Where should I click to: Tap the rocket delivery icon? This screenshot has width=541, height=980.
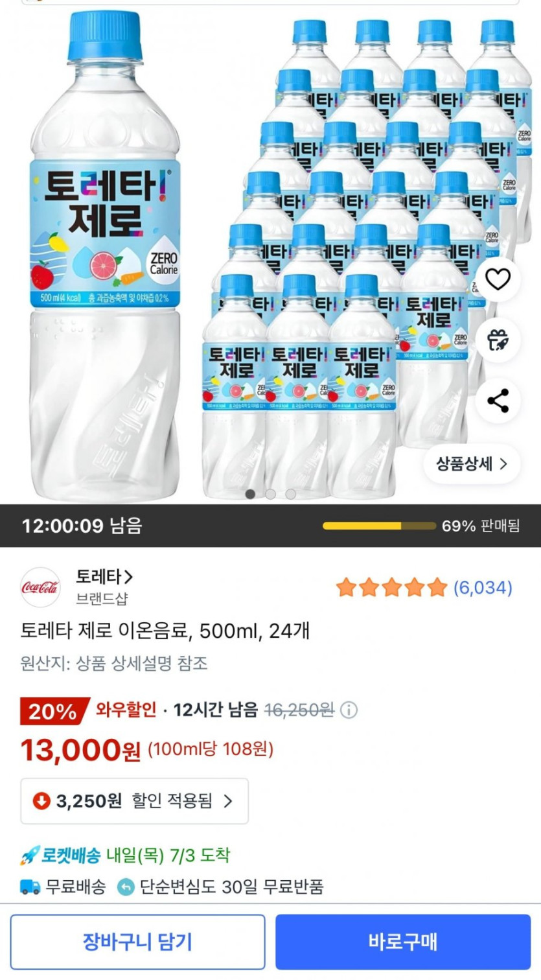click(x=30, y=856)
